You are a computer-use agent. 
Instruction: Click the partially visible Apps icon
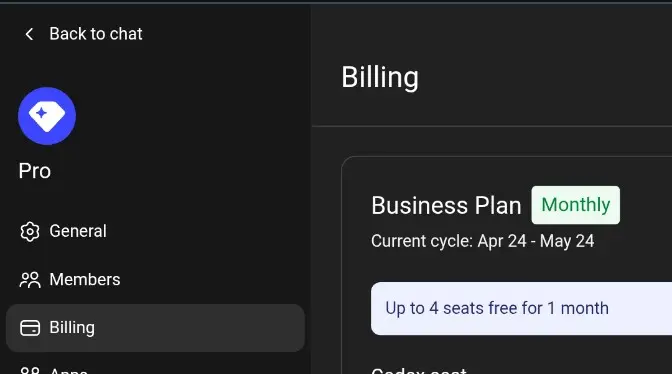(30, 371)
